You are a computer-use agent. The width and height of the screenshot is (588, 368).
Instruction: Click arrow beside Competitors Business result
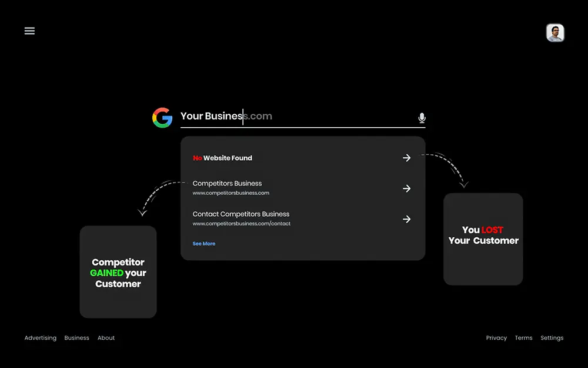pos(406,188)
